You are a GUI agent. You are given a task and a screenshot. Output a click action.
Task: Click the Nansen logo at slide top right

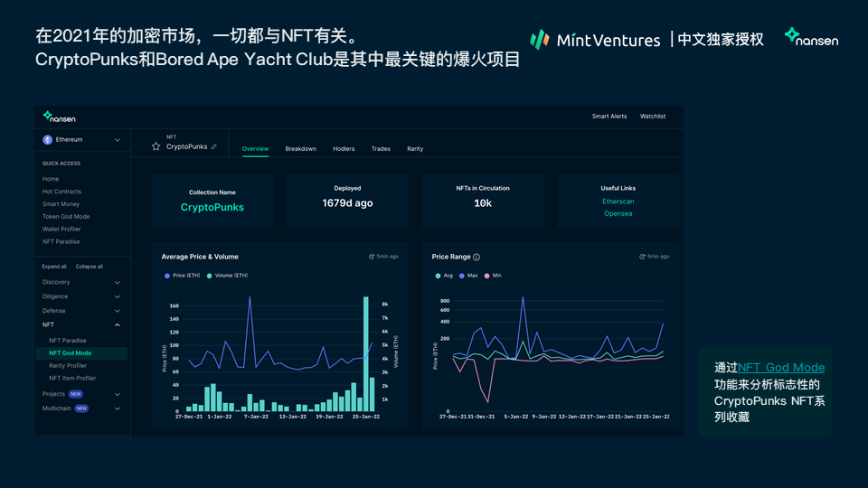click(812, 37)
